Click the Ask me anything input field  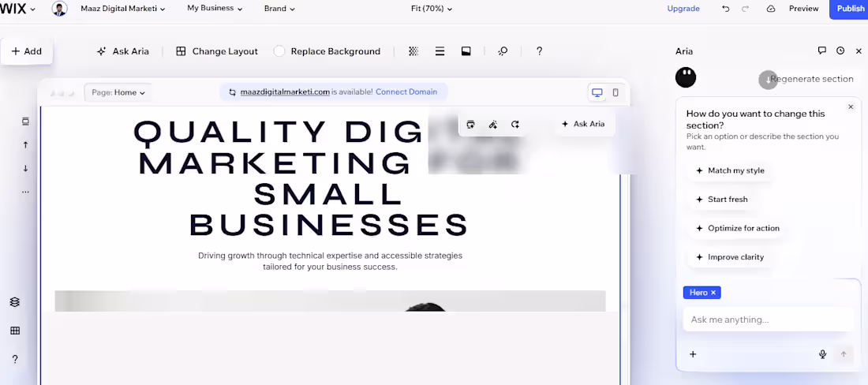(x=768, y=320)
